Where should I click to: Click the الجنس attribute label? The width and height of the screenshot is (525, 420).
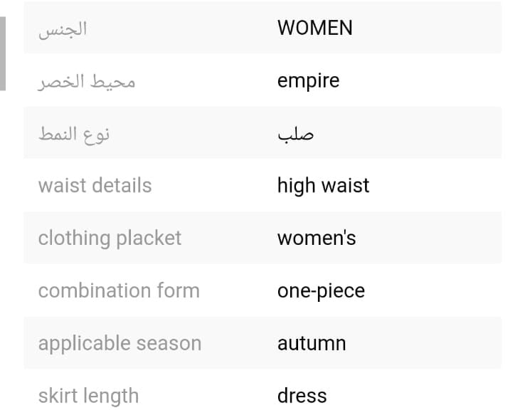[63, 28]
